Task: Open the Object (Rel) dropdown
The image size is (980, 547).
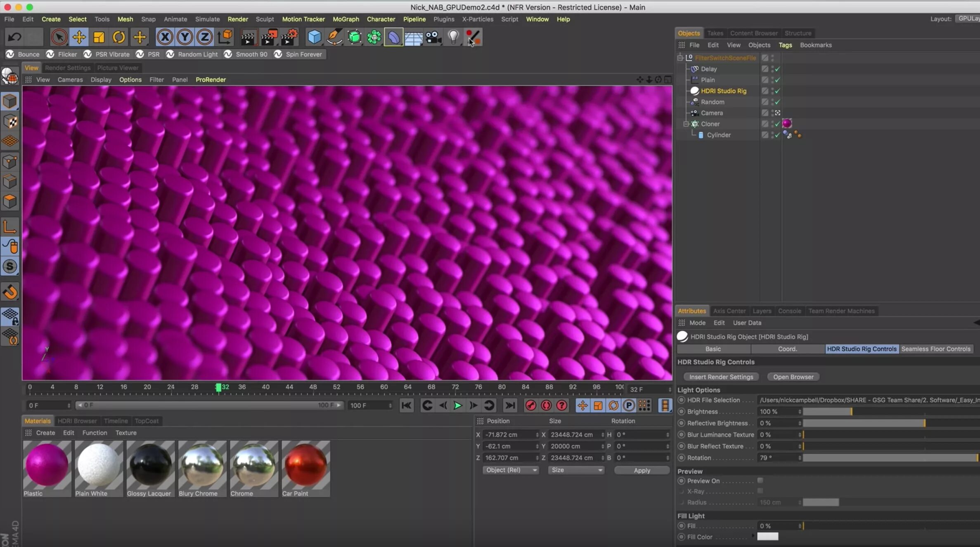Action: click(510, 470)
